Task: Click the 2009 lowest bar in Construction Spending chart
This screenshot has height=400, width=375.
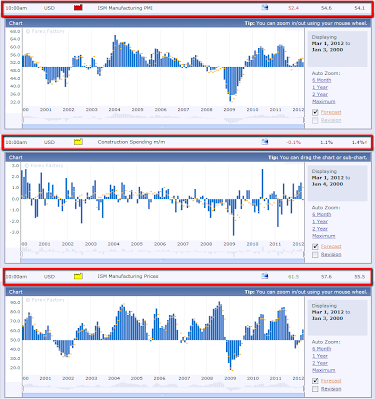Action: click(x=234, y=217)
